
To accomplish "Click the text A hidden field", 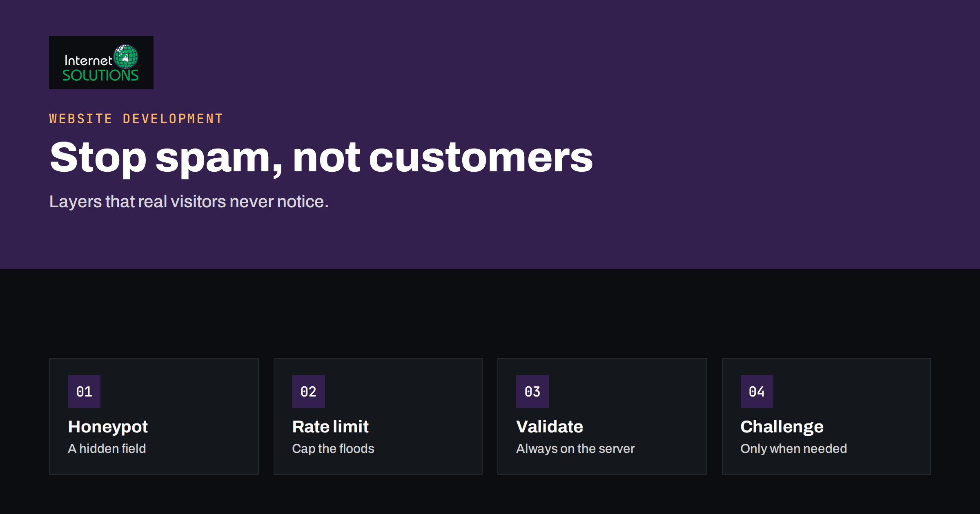I will pos(107,448).
